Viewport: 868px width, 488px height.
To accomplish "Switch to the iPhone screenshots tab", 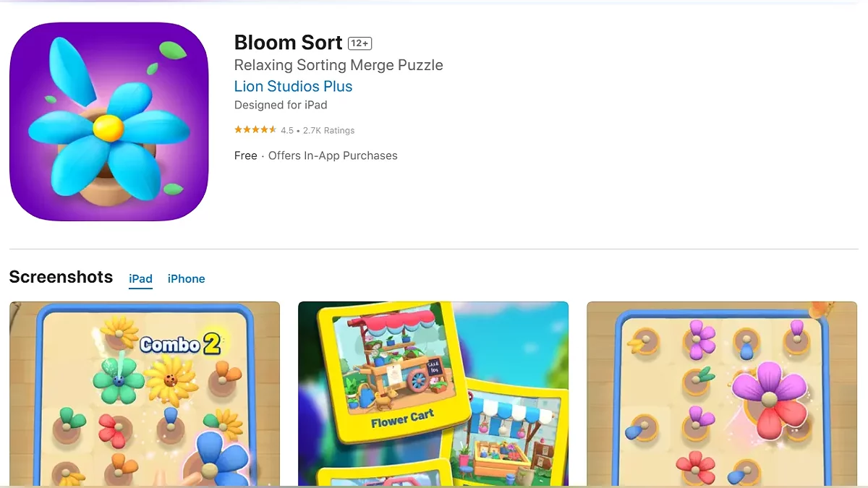I will click(186, 278).
